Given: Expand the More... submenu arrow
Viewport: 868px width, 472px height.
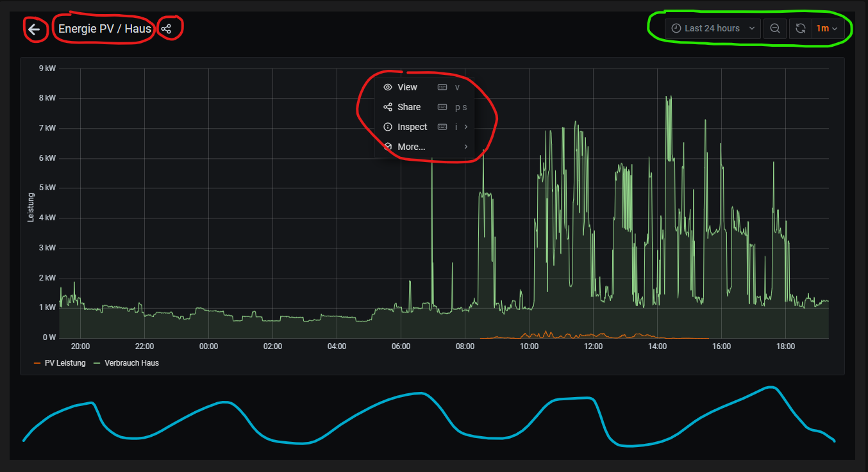Looking at the screenshot, I should pyautogui.click(x=466, y=147).
